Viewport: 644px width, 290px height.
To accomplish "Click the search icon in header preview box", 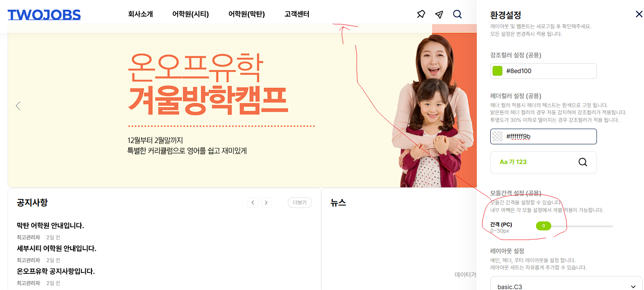I will (x=583, y=162).
